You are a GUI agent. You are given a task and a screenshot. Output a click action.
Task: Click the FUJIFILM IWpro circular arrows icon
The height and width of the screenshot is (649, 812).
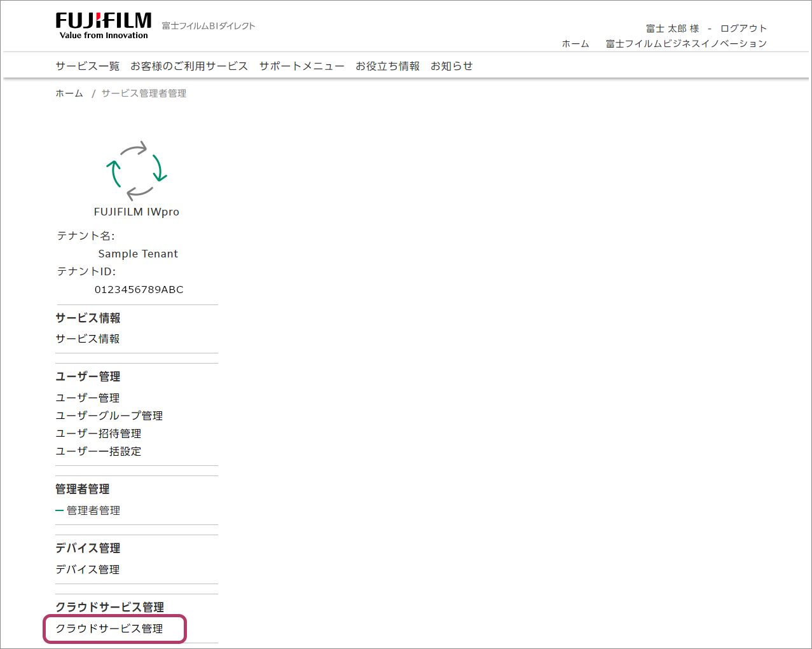pos(136,170)
